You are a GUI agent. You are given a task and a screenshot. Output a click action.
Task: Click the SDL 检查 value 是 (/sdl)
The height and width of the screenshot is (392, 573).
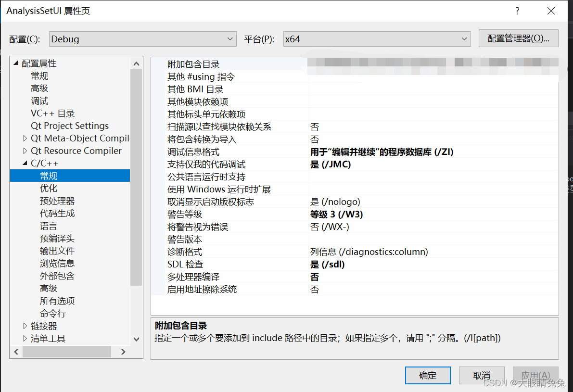(328, 264)
